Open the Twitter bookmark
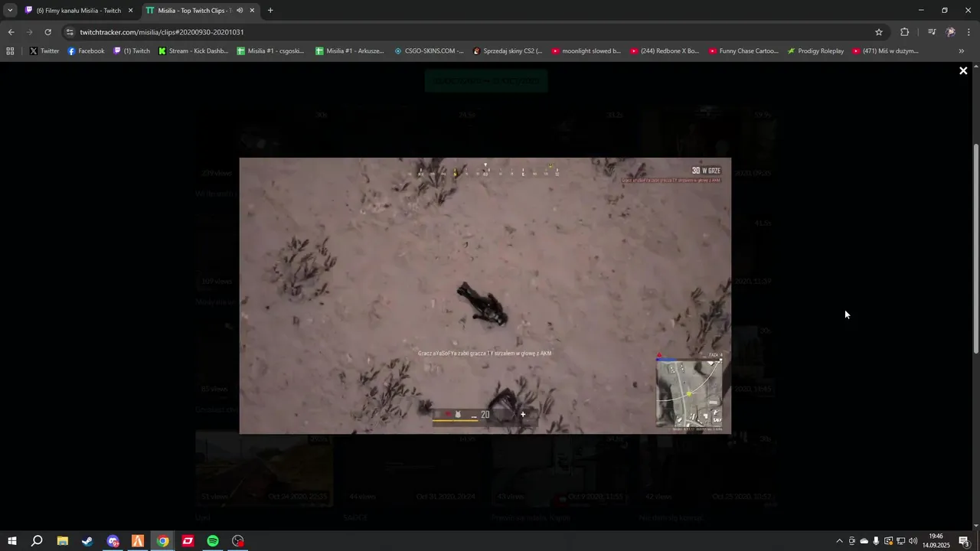The image size is (980, 551). [x=44, y=51]
